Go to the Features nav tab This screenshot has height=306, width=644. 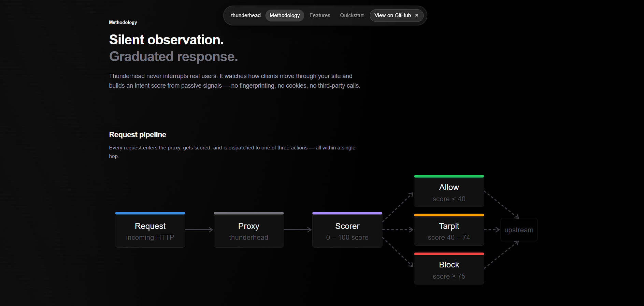320,15
